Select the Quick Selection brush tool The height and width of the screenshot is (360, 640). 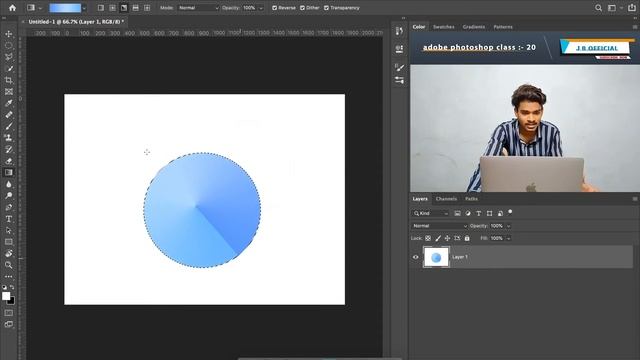(9, 69)
